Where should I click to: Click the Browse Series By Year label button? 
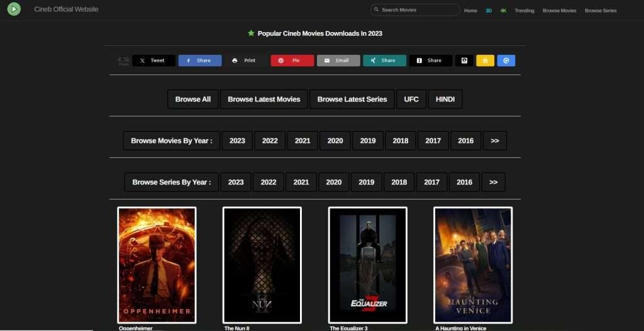[172, 182]
